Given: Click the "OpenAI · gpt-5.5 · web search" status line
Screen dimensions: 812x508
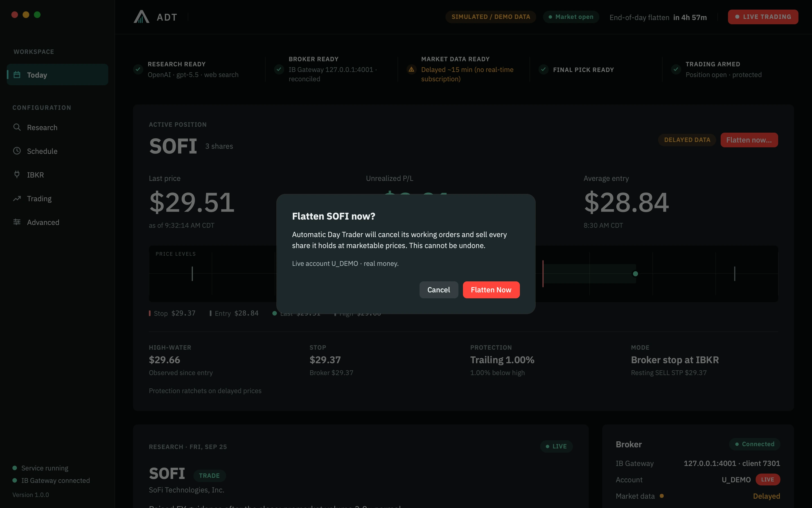Looking at the screenshot, I should [193, 75].
